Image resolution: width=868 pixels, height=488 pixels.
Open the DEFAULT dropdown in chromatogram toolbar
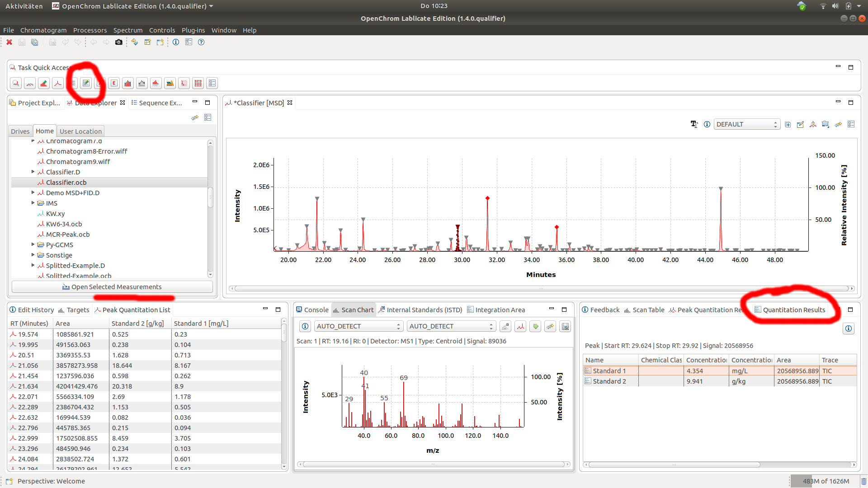(747, 124)
